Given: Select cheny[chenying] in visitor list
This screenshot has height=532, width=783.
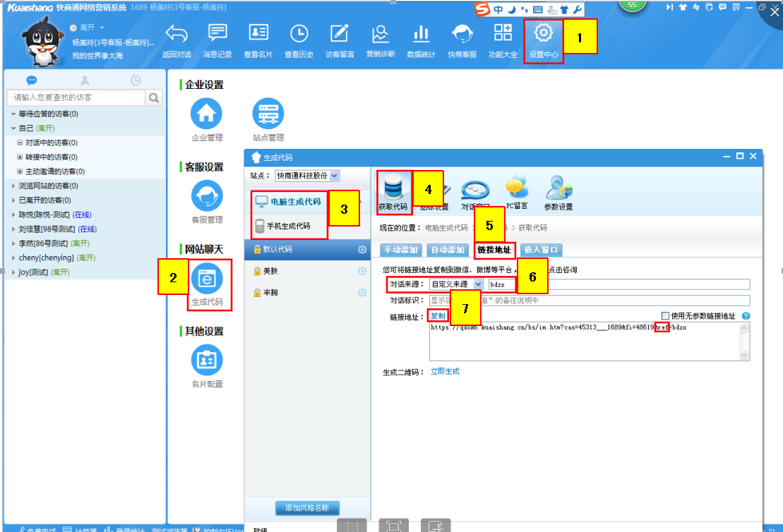Looking at the screenshot, I should coord(57,258).
